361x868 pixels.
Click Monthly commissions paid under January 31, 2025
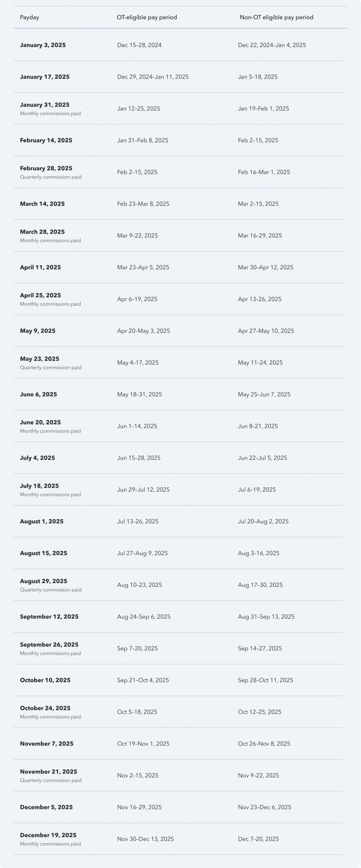tap(50, 114)
